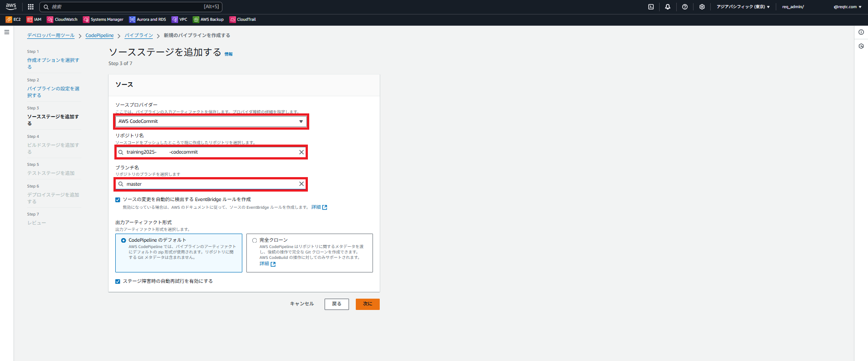Open the Aurora and RDS shortcut

click(x=147, y=19)
